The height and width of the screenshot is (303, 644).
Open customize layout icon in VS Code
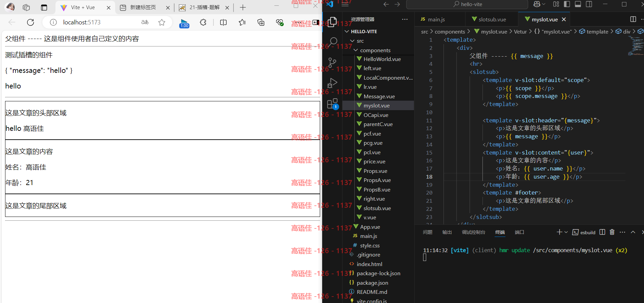pyautogui.click(x=556, y=4)
